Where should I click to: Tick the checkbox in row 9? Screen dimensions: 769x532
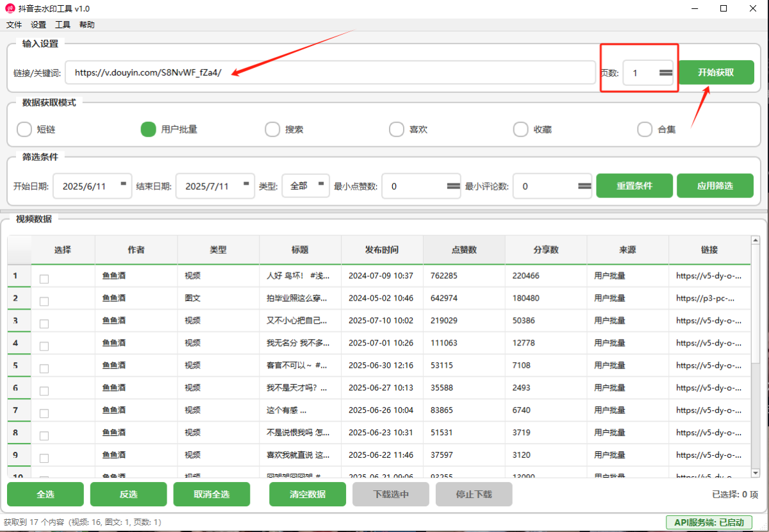pyautogui.click(x=44, y=458)
